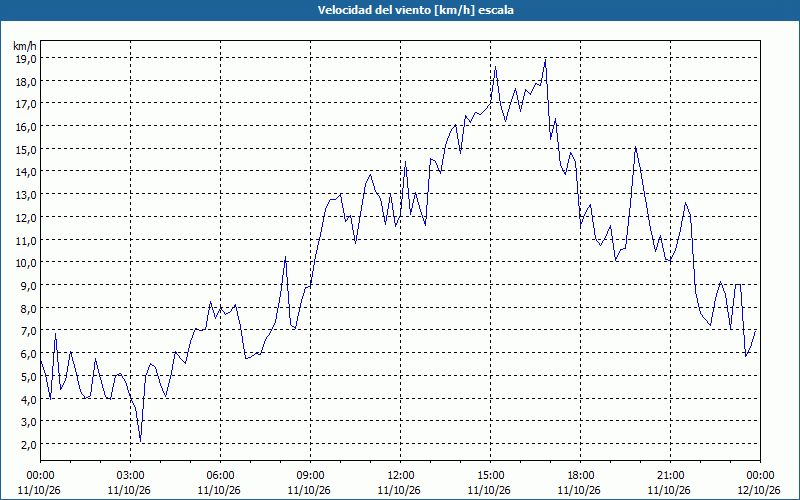Click the 2,0 y-axis label
The width and height of the screenshot is (800, 500).
coord(29,444)
